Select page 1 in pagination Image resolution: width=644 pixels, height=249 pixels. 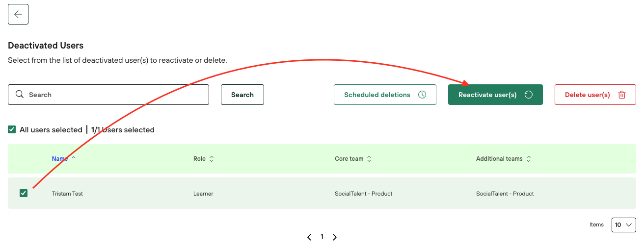[322, 237]
